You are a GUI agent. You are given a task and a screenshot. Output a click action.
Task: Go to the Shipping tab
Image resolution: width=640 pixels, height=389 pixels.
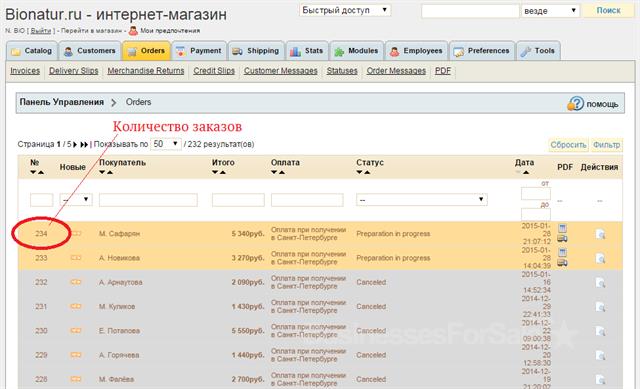(x=256, y=51)
